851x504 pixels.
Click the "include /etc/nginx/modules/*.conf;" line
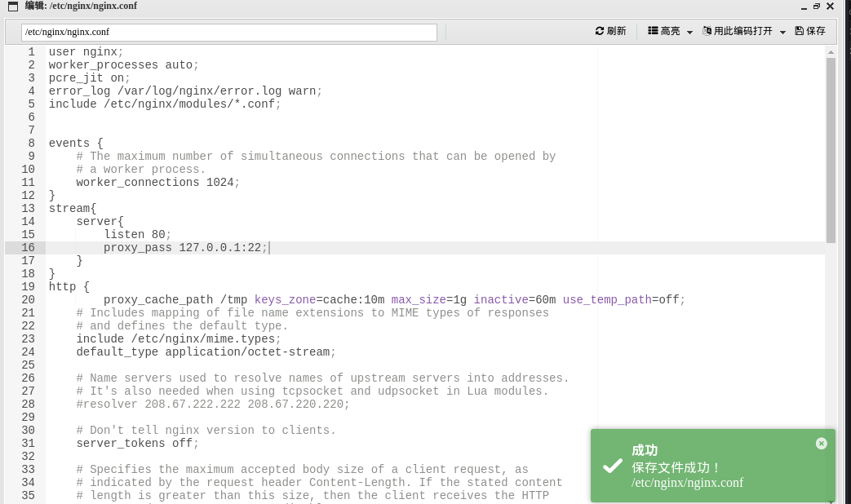165,104
